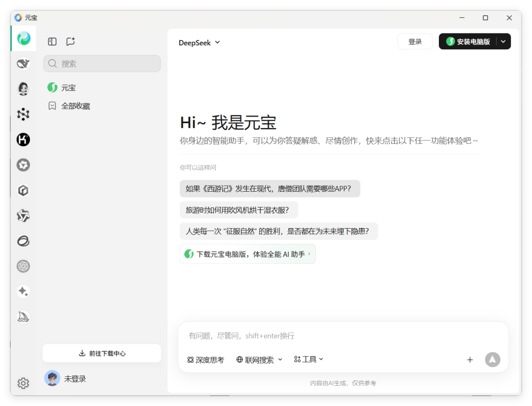
Task: Maximize the 元宝 window
Action: 486,18
